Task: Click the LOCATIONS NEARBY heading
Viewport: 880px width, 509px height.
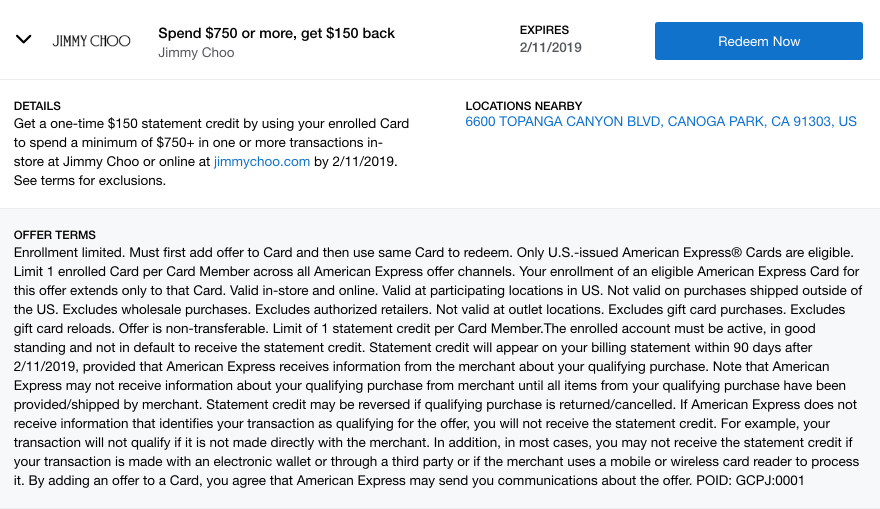Action: [x=523, y=106]
